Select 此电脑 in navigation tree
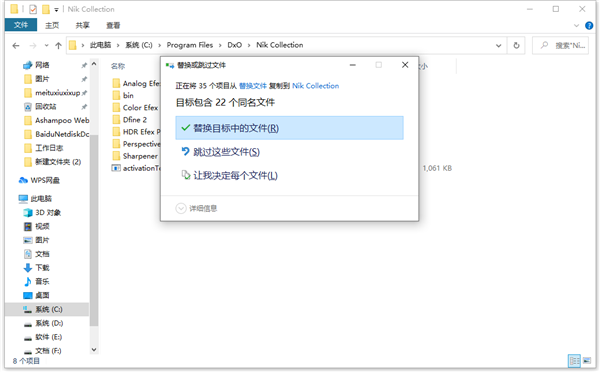The height and width of the screenshot is (372, 600). tap(41, 199)
